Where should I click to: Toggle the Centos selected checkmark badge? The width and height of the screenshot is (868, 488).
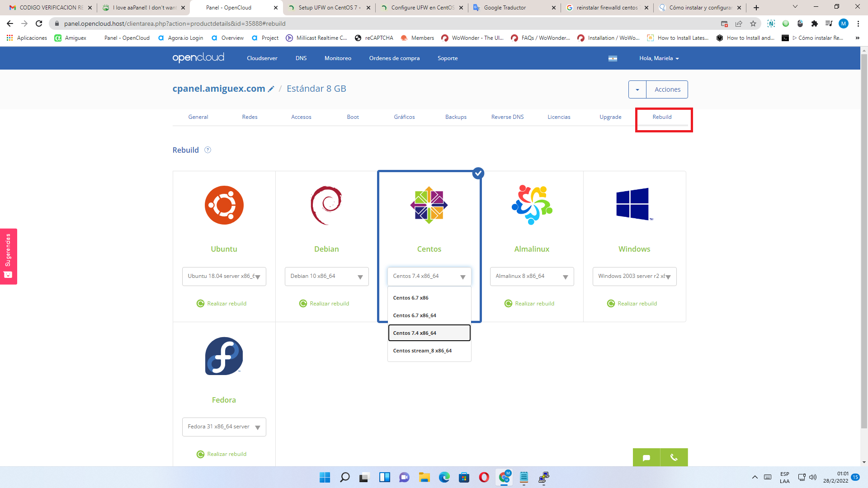click(x=478, y=173)
